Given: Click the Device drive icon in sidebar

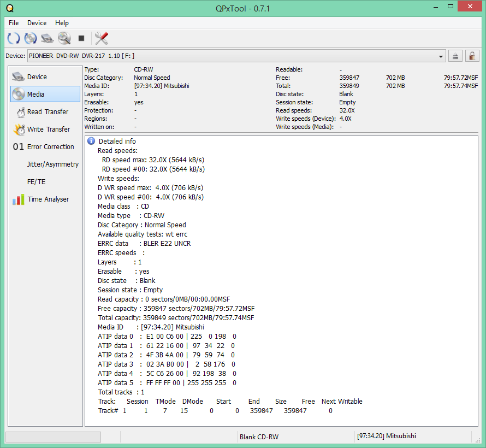Looking at the screenshot, I should click(18, 76).
